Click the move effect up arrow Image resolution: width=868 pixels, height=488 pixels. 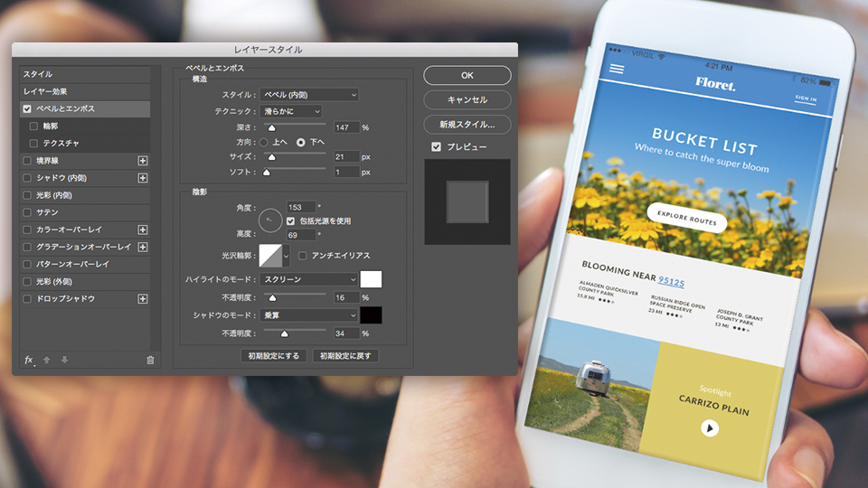pos(47,360)
